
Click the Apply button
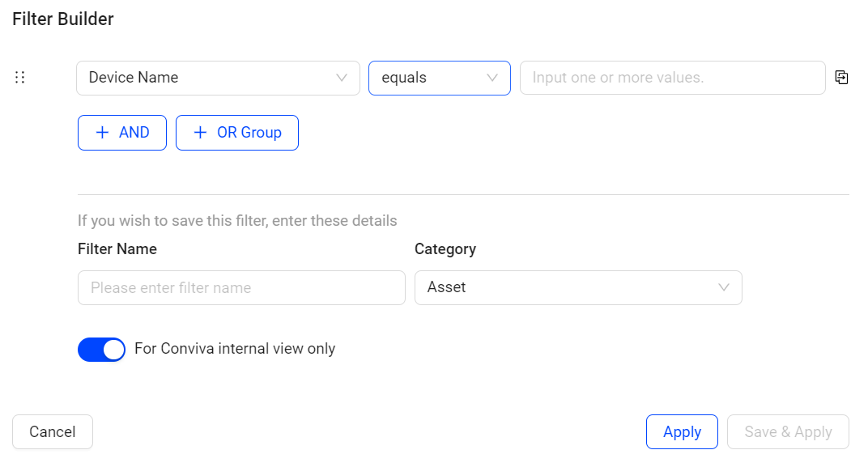[682, 431]
